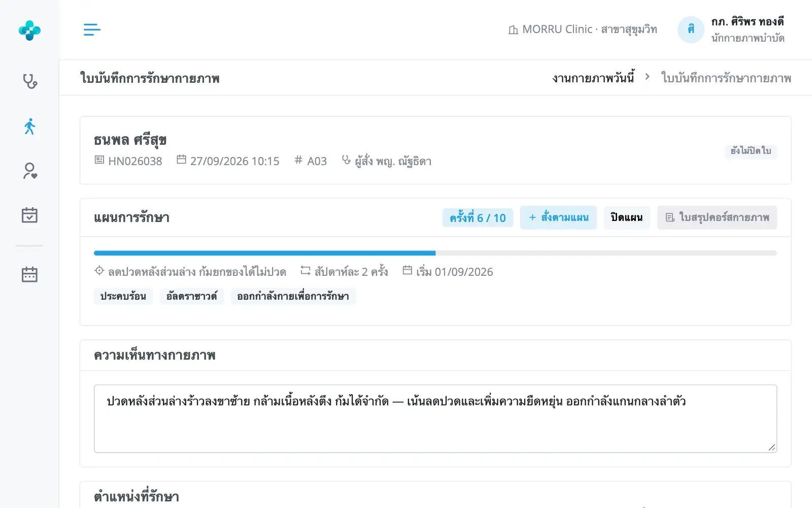Click patient name ธนพล ศรีสุข
The width and height of the screenshot is (812, 508).
[130, 140]
